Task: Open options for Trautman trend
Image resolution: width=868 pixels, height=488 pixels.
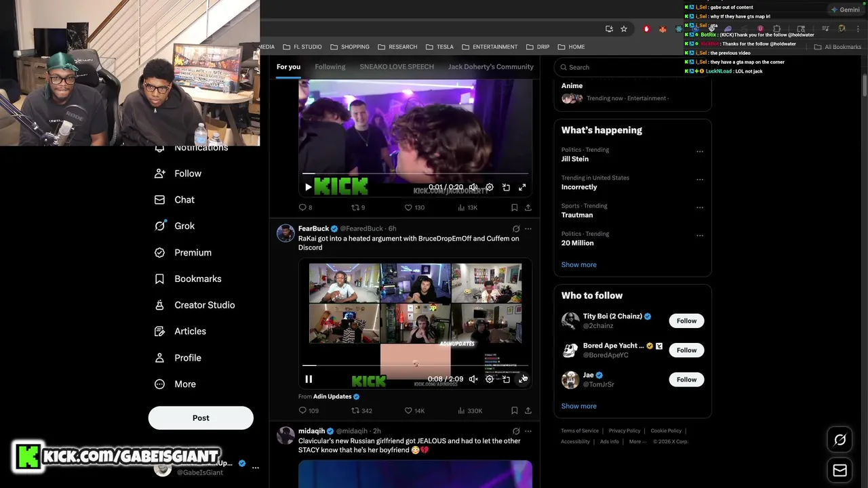Action: click(700, 207)
